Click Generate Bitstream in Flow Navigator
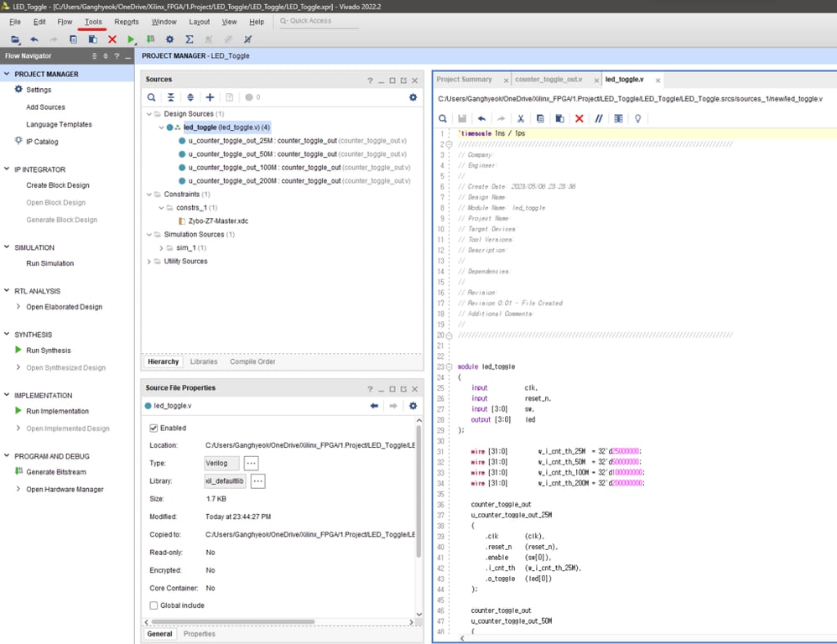Image resolution: width=837 pixels, height=644 pixels. click(x=55, y=472)
